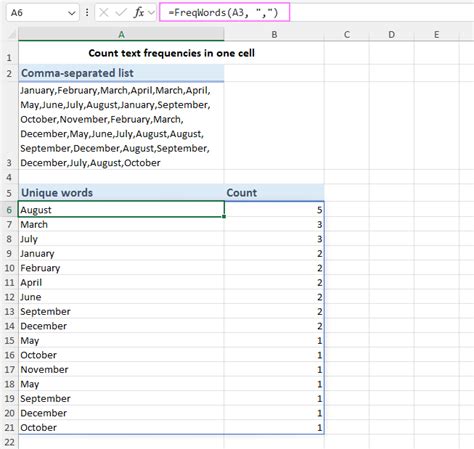This screenshot has height=449, width=474.
Task: Select column D header
Action: click(391, 34)
